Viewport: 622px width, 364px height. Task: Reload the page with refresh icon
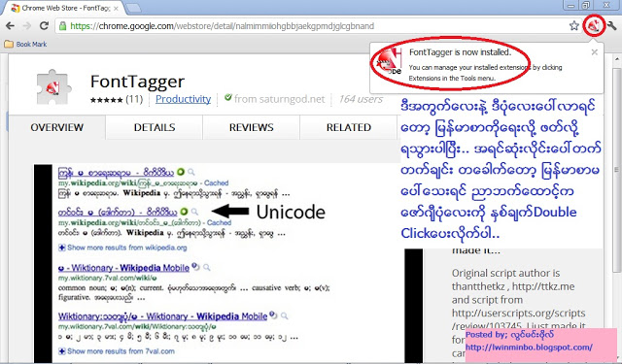[x=44, y=26]
